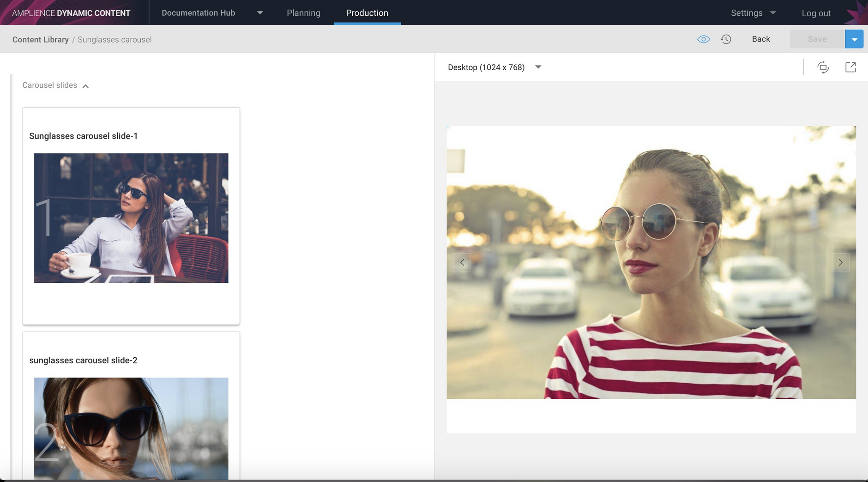The width and height of the screenshot is (868, 482).
Task: Open the Desktop (1024 x 768) device dropdown
Action: (x=494, y=67)
